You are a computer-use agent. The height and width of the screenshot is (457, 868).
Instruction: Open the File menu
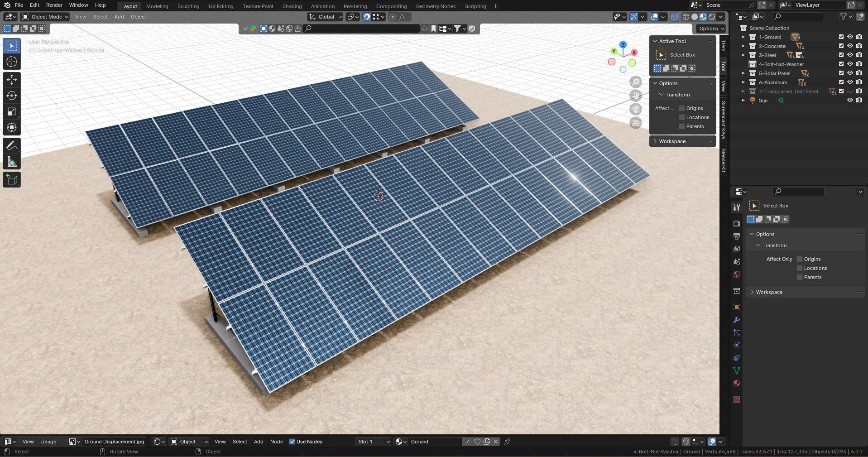pos(19,5)
